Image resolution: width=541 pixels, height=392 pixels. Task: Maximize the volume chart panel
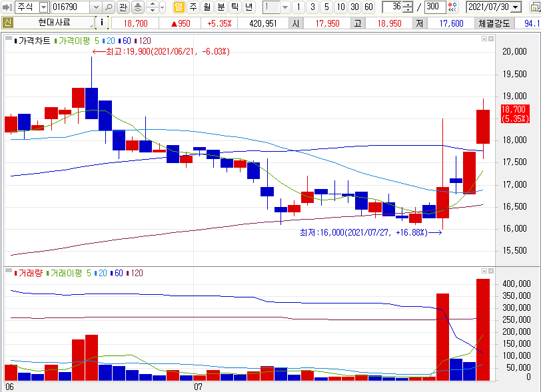pos(484,271)
